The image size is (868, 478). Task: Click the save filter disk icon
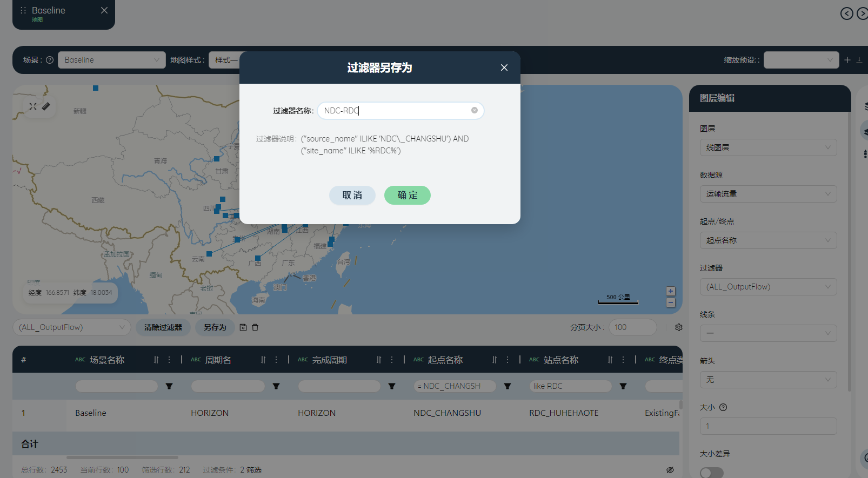pos(243,327)
